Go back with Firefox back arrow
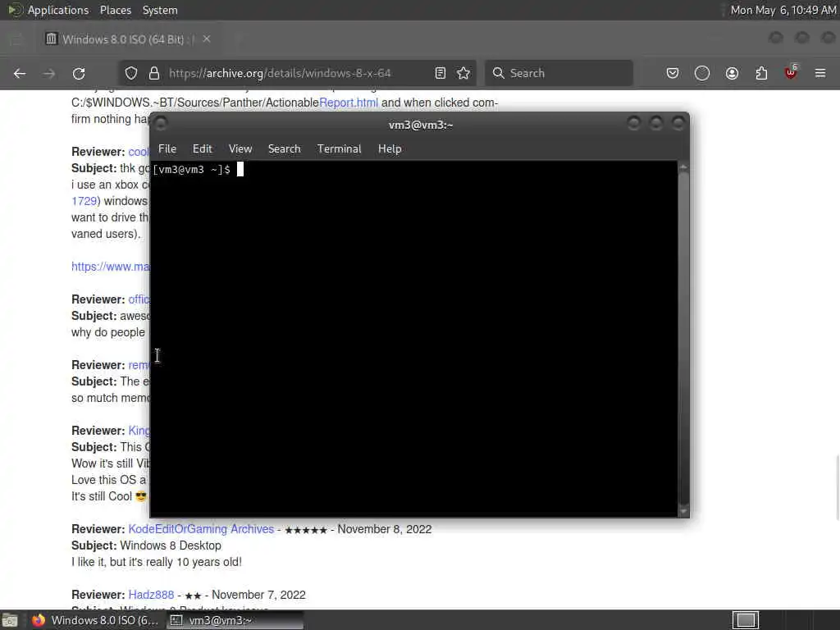The height and width of the screenshot is (630, 840). pyautogui.click(x=20, y=73)
